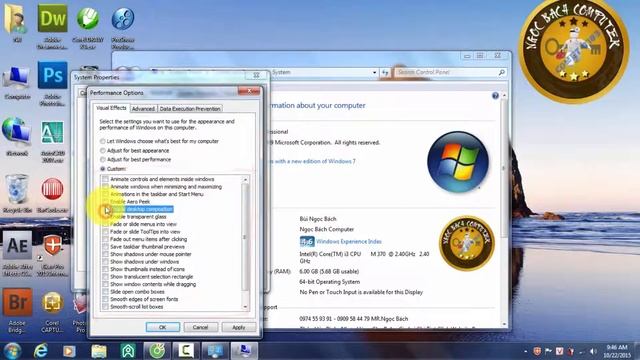Open the address bar dropdown in System window
Viewport: 640px width, 360px height.
click(x=374, y=73)
